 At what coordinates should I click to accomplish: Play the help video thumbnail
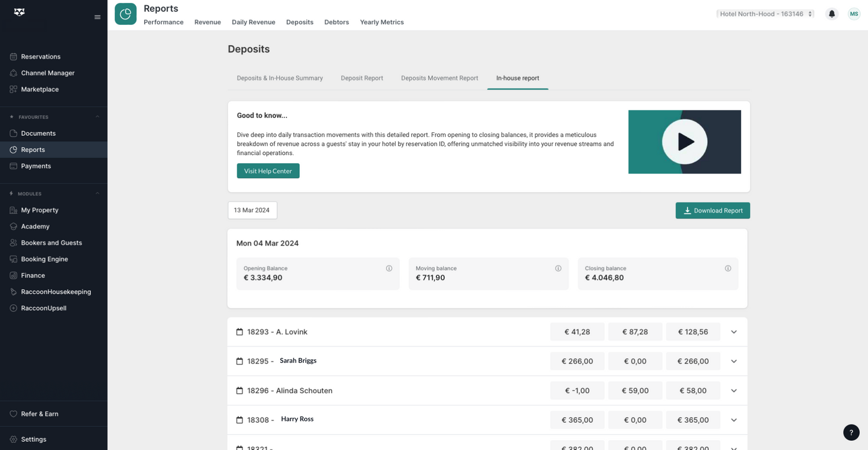click(685, 142)
